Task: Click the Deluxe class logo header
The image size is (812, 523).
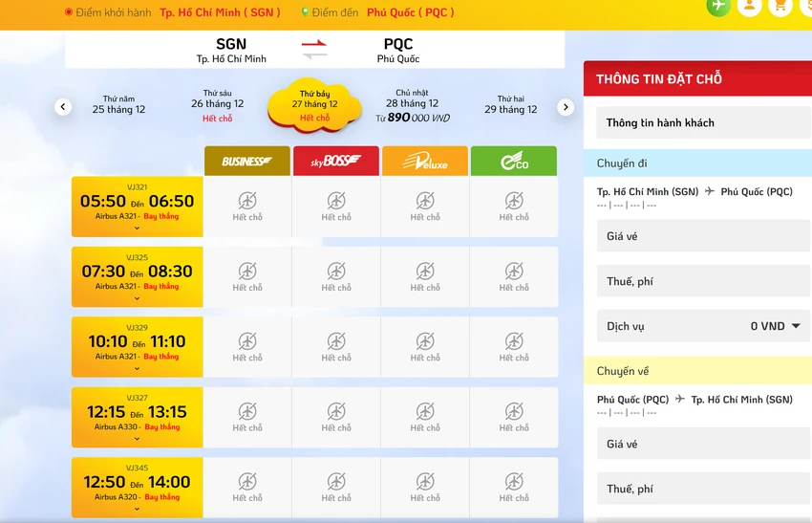Action: (425, 162)
